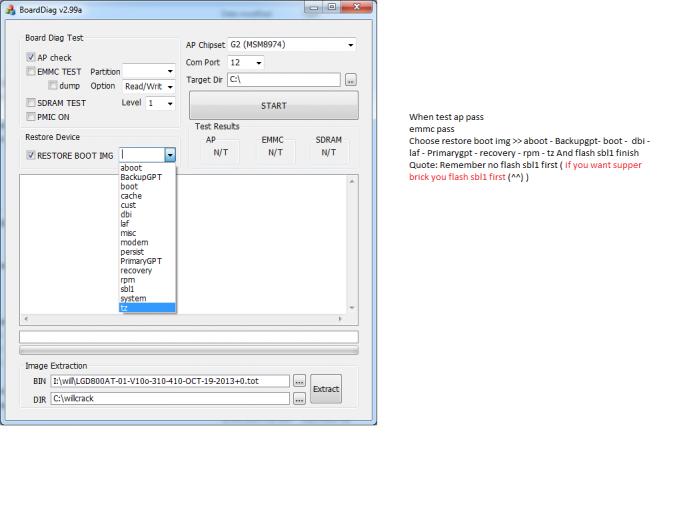Select rpm from the list

148,280
